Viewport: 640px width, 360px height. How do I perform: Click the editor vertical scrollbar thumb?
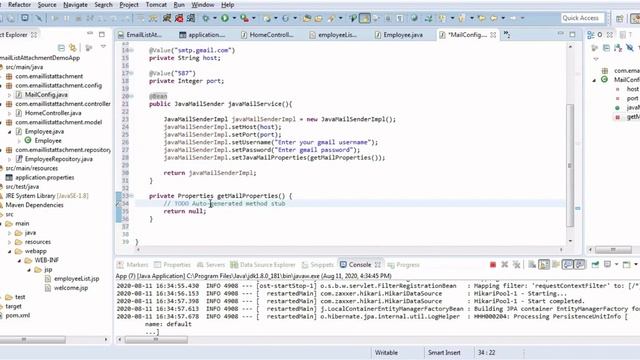coord(570,165)
